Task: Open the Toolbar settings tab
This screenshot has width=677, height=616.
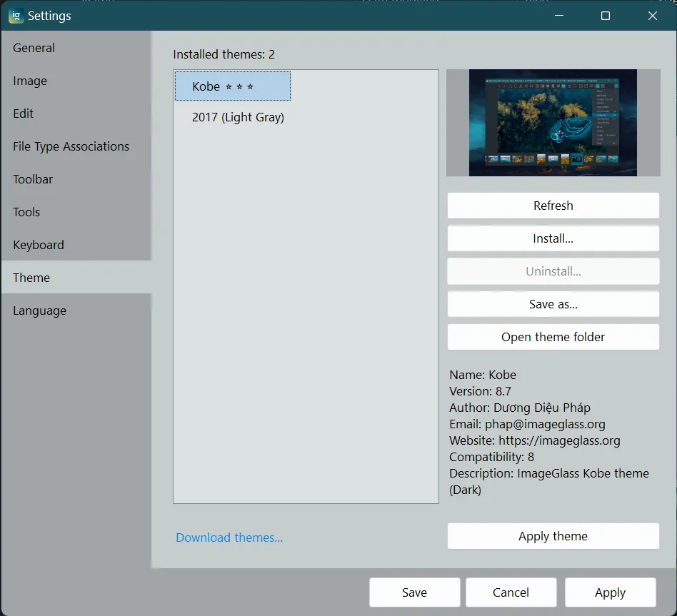Action: click(76, 179)
